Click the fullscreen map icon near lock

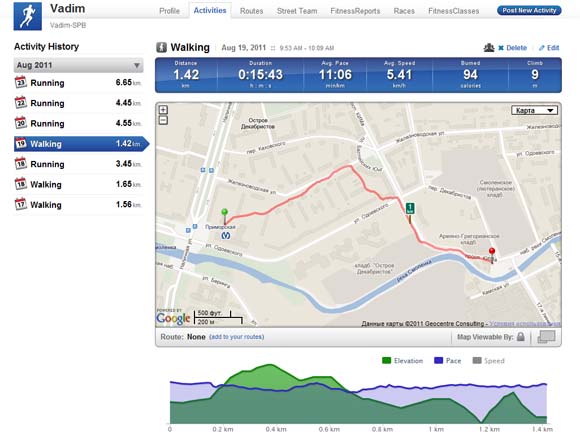click(546, 337)
